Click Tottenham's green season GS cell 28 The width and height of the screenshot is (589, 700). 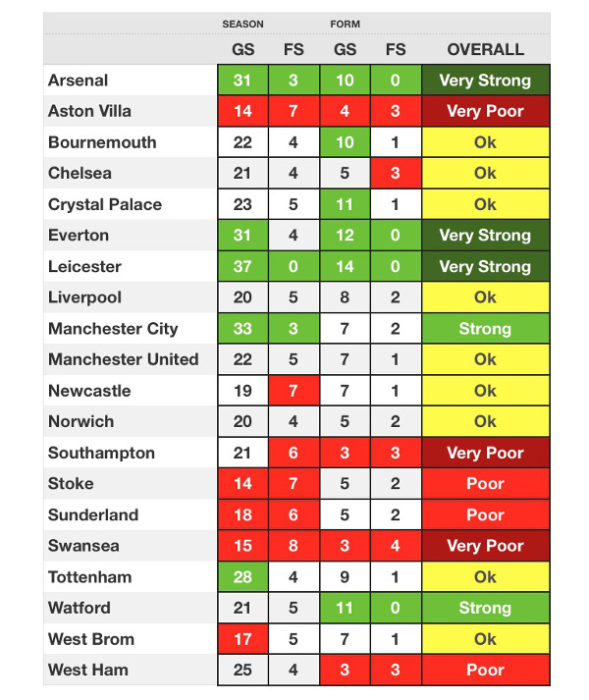[242, 576]
